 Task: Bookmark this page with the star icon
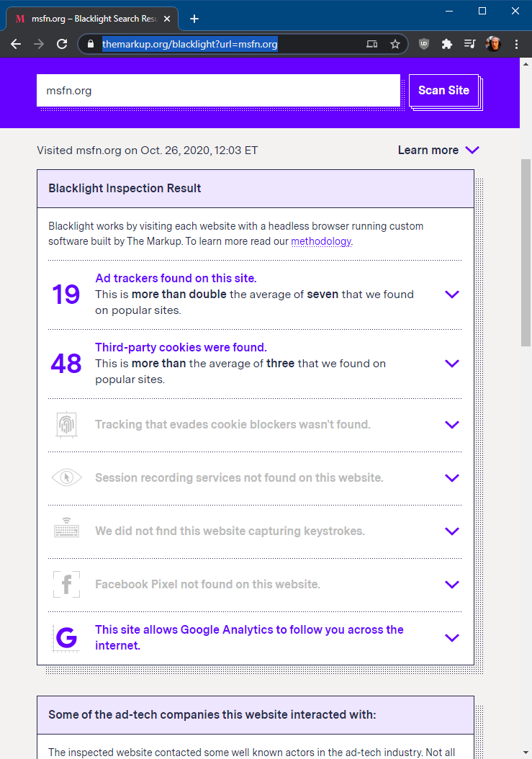[395, 44]
